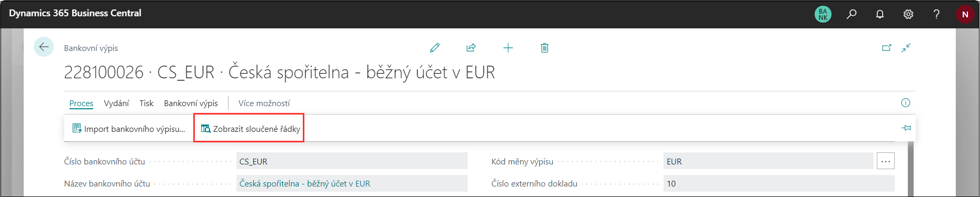Open page in new window icon
Screen dimensions: 980x197
887,48
